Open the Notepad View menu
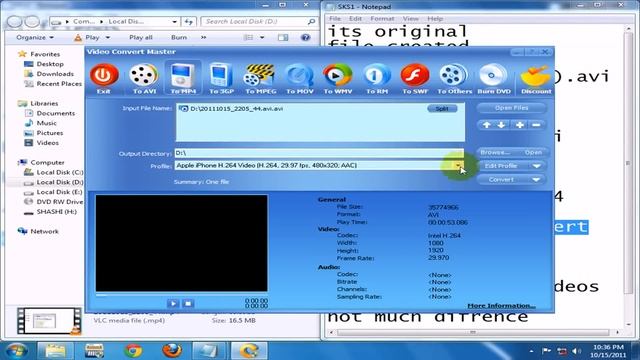640x360 pixels. (x=411, y=19)
